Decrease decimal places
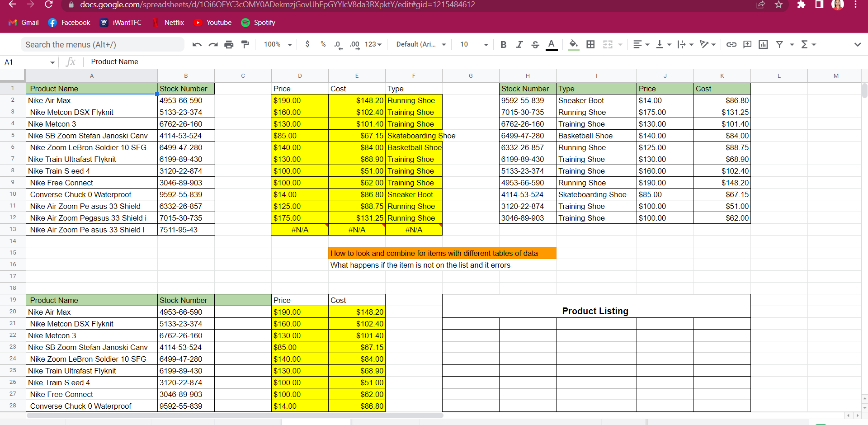 pyautogui.click(x=338, y=44)
